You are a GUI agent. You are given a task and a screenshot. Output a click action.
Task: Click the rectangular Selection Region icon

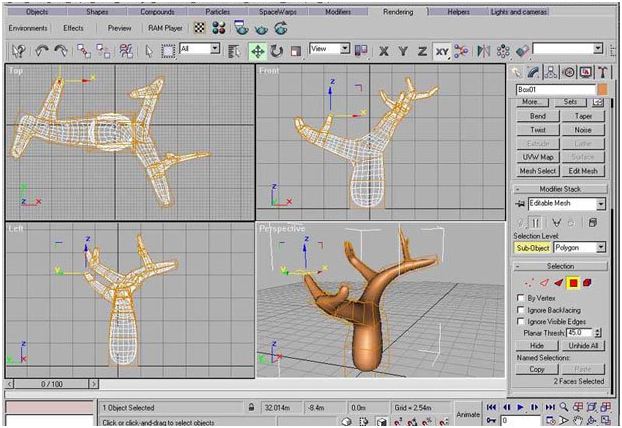tap(168, 51)
